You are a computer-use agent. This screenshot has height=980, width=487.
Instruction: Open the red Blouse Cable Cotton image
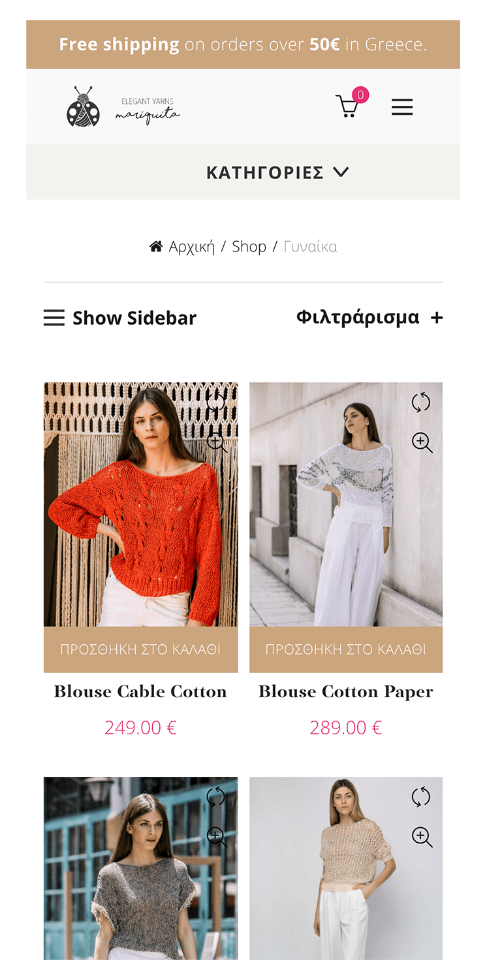[140, 504]
